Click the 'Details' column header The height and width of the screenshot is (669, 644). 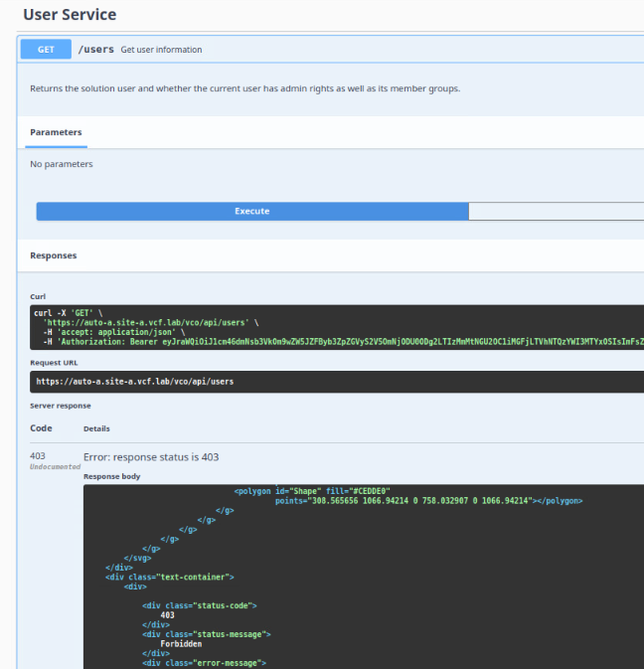96,428
